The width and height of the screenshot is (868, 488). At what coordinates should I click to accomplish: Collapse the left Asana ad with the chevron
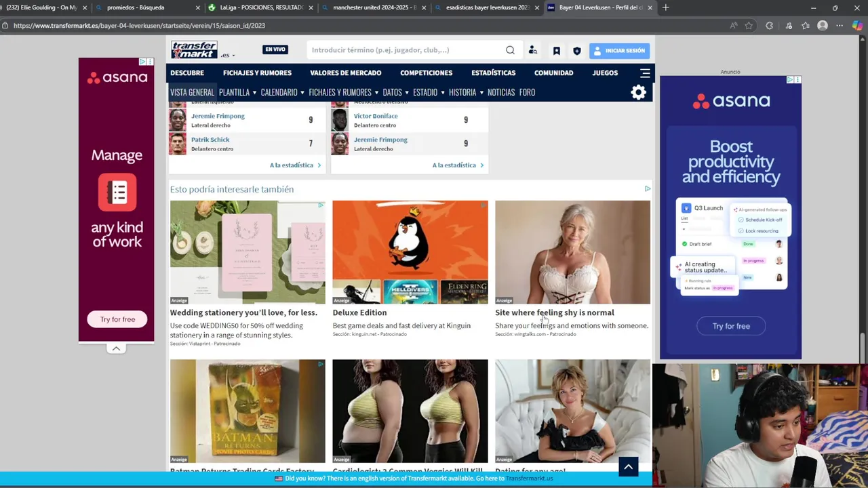(x=116, y=348)
